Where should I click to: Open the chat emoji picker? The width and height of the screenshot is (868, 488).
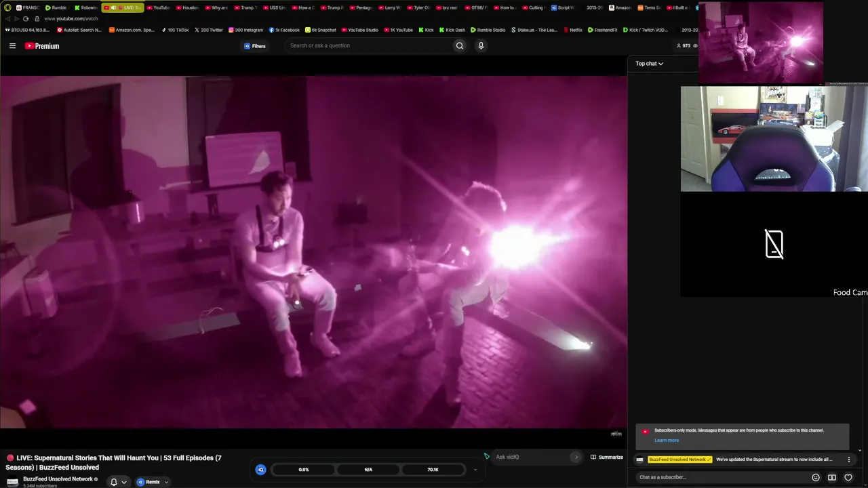coord(816,477)
